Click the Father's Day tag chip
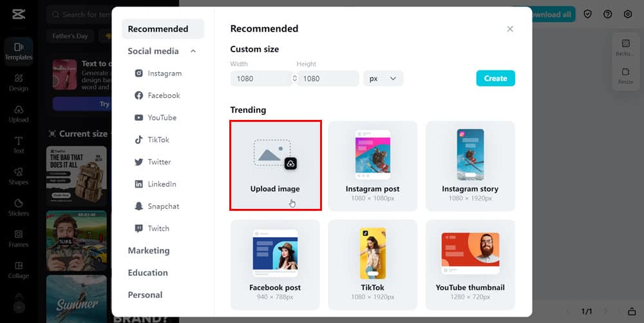This screenshot has height=323, width=644. pyautogui.click(x=70, y=36)
